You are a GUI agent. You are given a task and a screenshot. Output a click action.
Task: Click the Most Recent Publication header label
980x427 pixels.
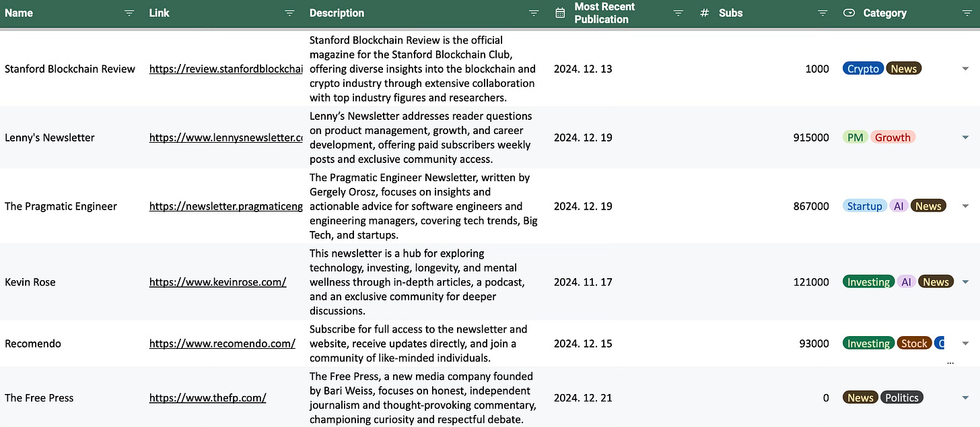point(604,13)
